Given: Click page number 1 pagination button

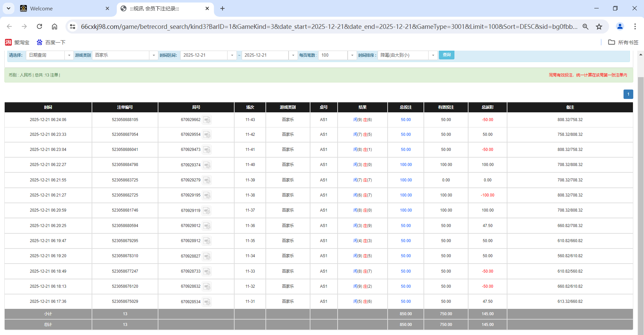Looking at the screenshot, I should point(628,94).
